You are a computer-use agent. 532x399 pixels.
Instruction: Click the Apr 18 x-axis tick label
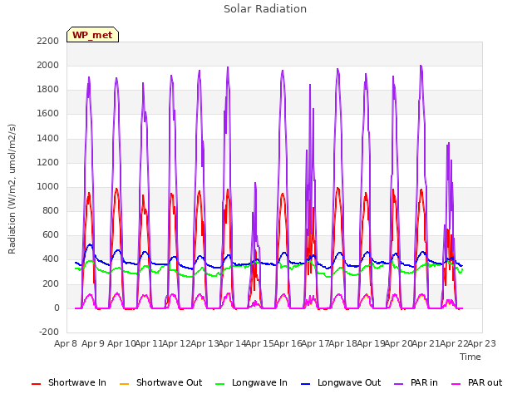tap(342, 343)
